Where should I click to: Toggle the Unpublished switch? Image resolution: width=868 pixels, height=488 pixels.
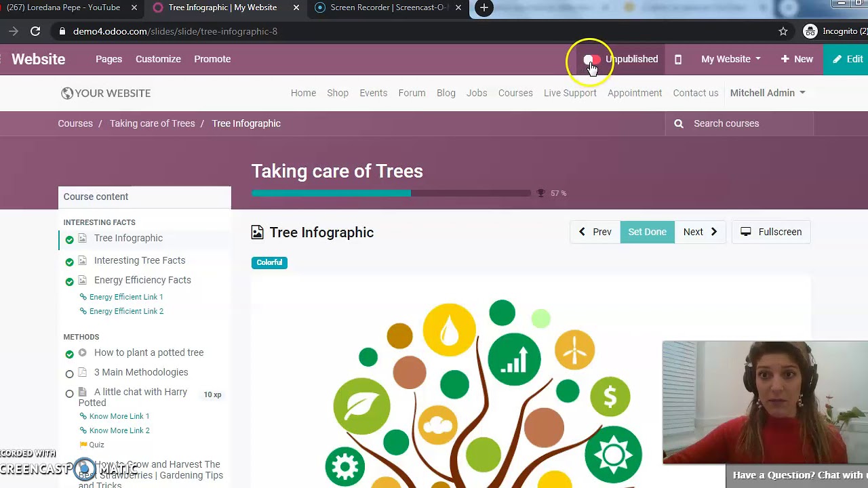coord(591,60)
